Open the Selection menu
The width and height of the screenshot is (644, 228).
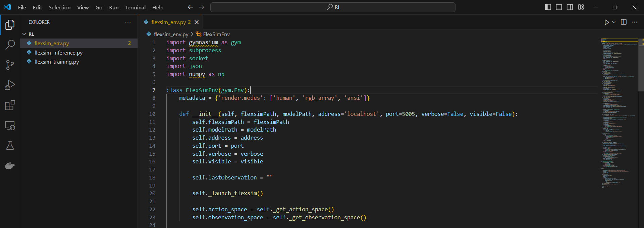59,7
